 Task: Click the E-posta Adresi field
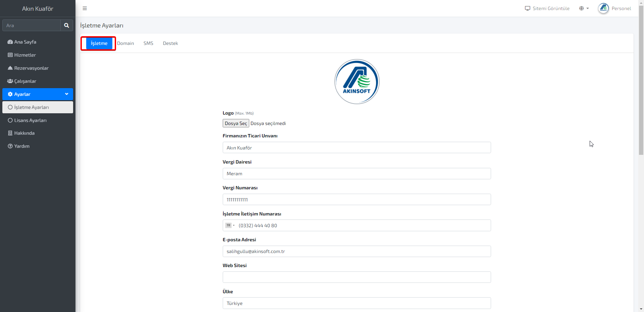click(357, 251)
